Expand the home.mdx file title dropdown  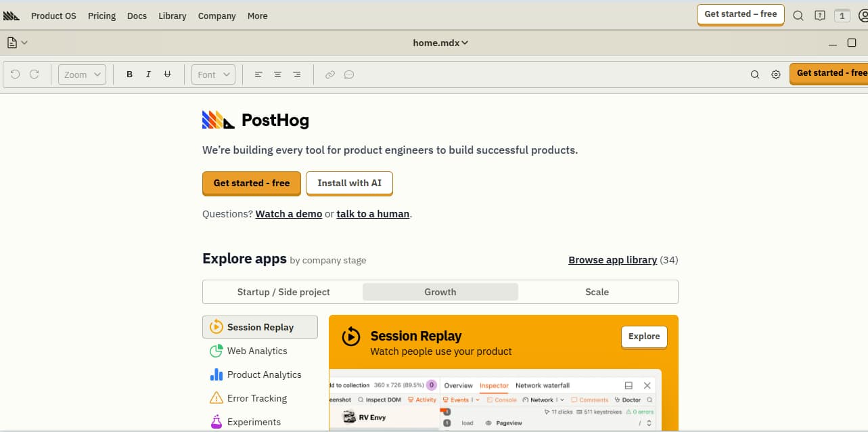click(x=440, y=43)
